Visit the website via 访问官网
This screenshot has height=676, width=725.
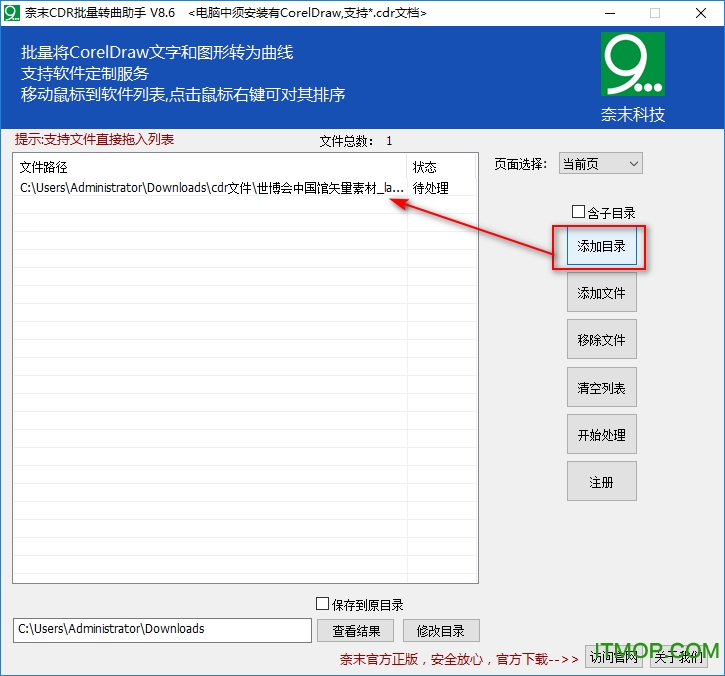pos(614,657)
